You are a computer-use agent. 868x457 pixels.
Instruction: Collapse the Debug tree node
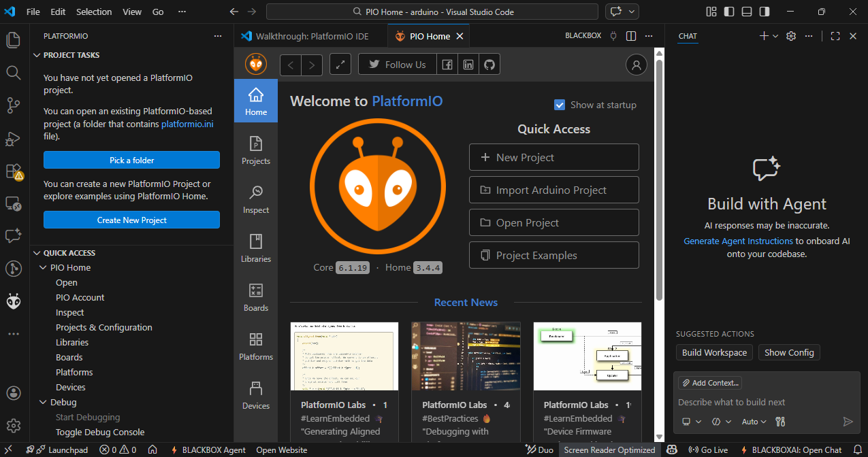[x=44, y=402]
